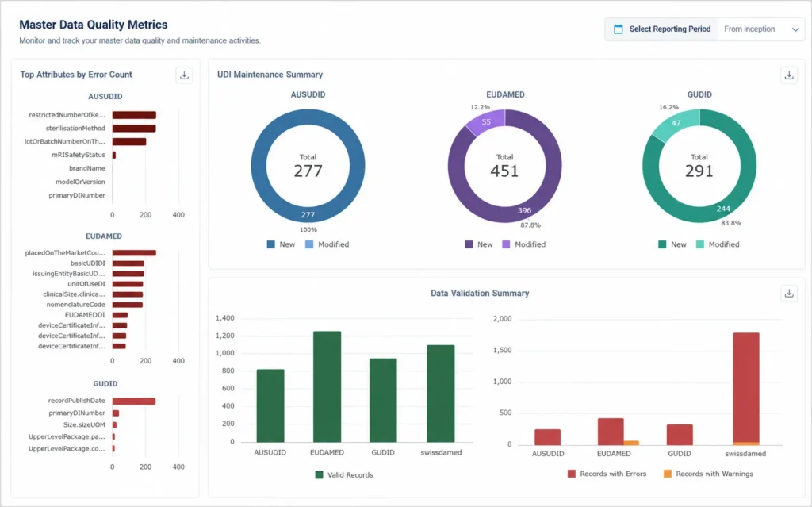
Task: Click the Master Data Quality Metrics heading
Action: pyautogui.click(x=94, y=25)
